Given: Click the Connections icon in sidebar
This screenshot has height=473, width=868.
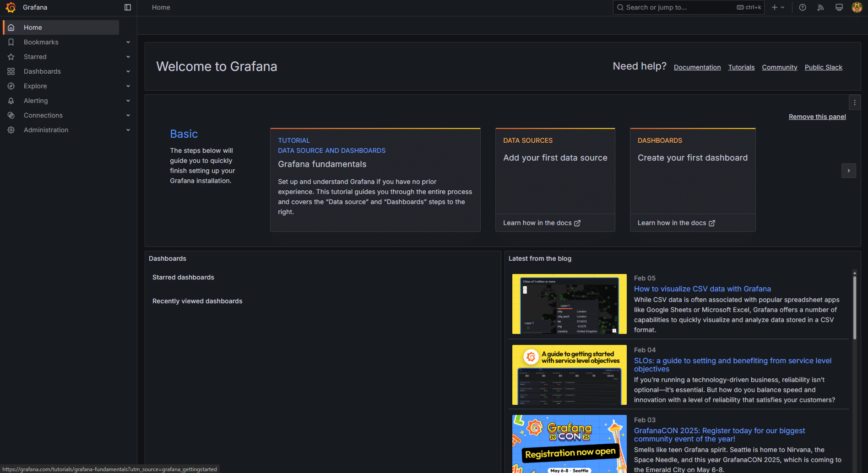Looking at the screenshot, I should click(11, 115).
